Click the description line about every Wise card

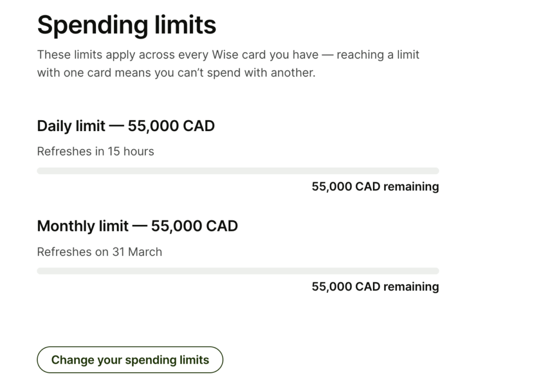228,55
